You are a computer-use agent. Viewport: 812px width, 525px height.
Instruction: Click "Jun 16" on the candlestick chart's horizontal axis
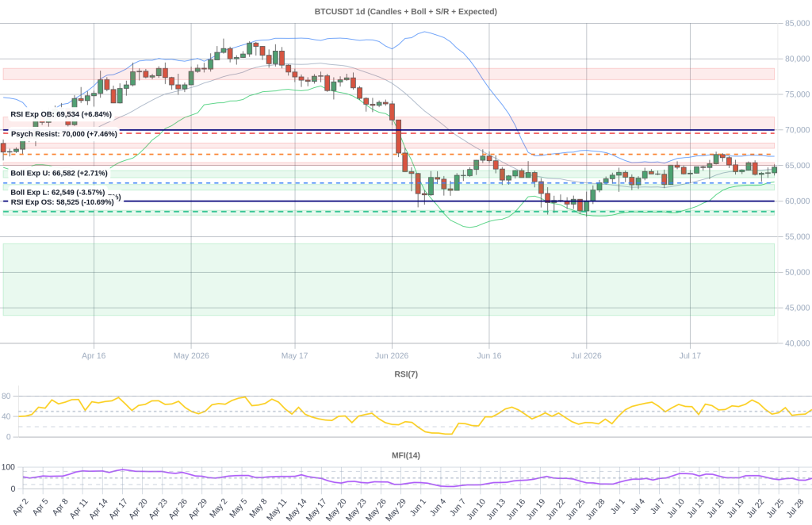pos(488,356)
